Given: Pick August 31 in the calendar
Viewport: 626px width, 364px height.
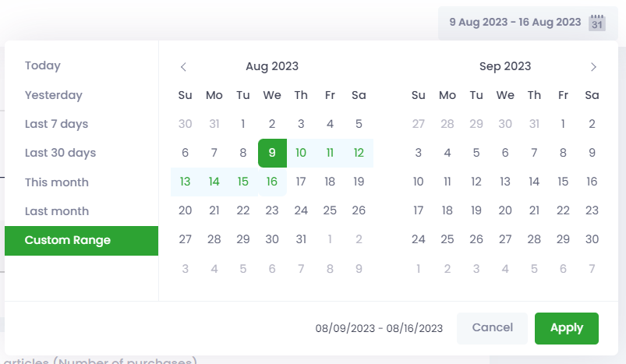Looking at the screenshot, I should [301, 239].
